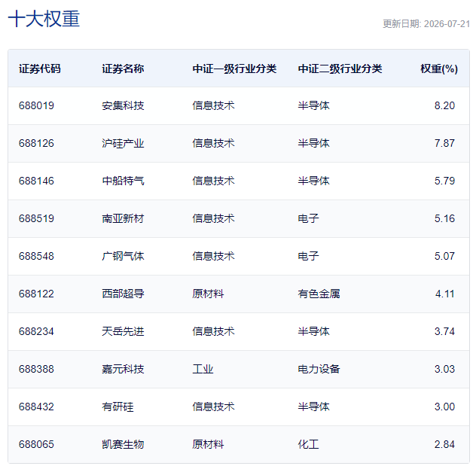The width and height of the screenshot is (476, 466).
Task: Click 电子 in the 广钢气体 row
Action: (309, 256)
